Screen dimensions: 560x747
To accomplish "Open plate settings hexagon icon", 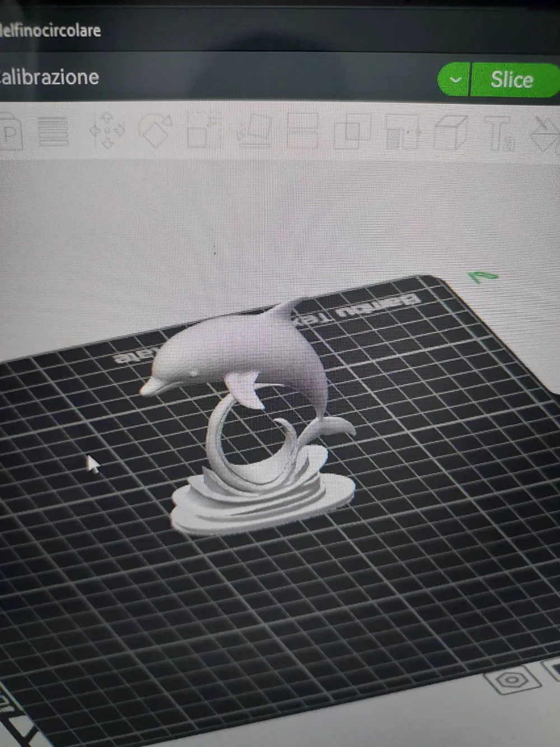I will [x=511, y=680].
